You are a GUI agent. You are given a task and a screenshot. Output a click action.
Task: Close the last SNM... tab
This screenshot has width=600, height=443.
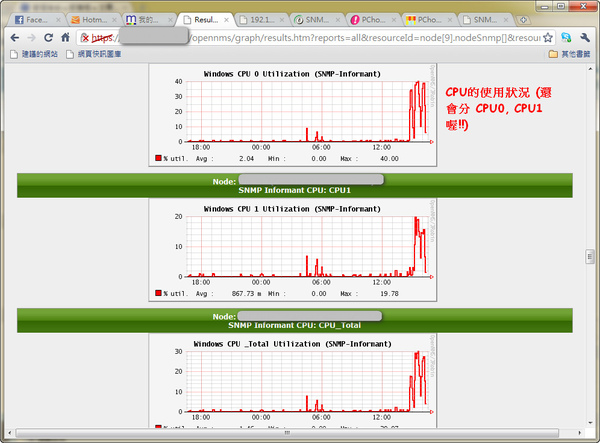tap(505, 20)
